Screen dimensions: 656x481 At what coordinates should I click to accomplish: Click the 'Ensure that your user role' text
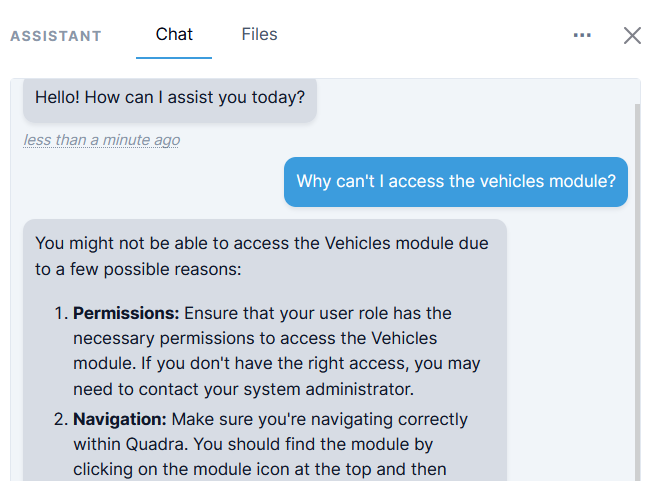[x=302, y=313]
